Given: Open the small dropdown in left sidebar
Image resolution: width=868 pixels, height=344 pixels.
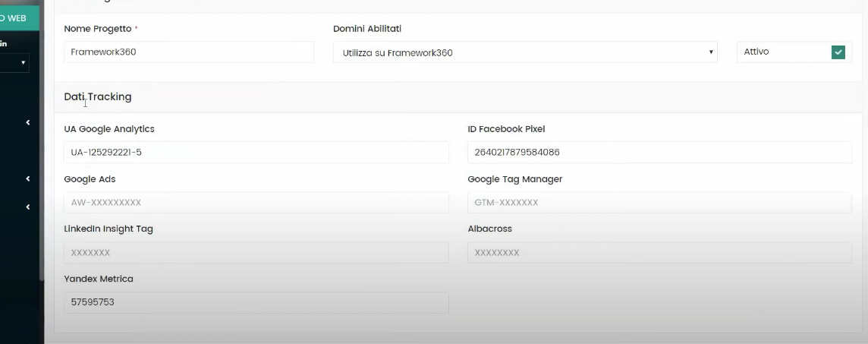Looking at the screenshot, I should click(14, 62).
